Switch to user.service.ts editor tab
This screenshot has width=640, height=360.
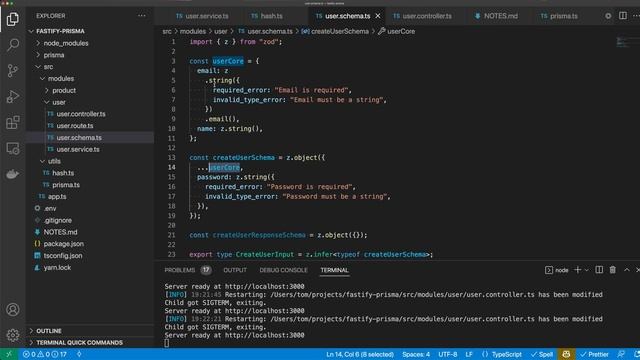[x=202, y=16]
